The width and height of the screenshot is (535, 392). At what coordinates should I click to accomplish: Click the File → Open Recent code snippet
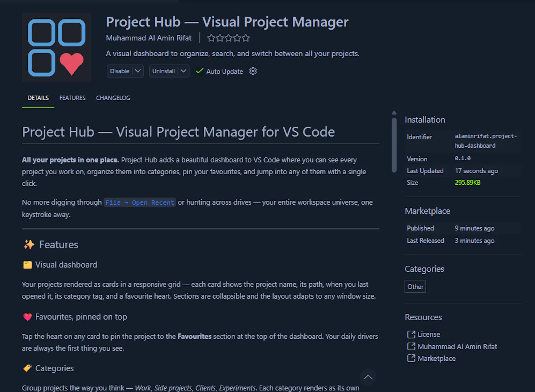point(139,202)
